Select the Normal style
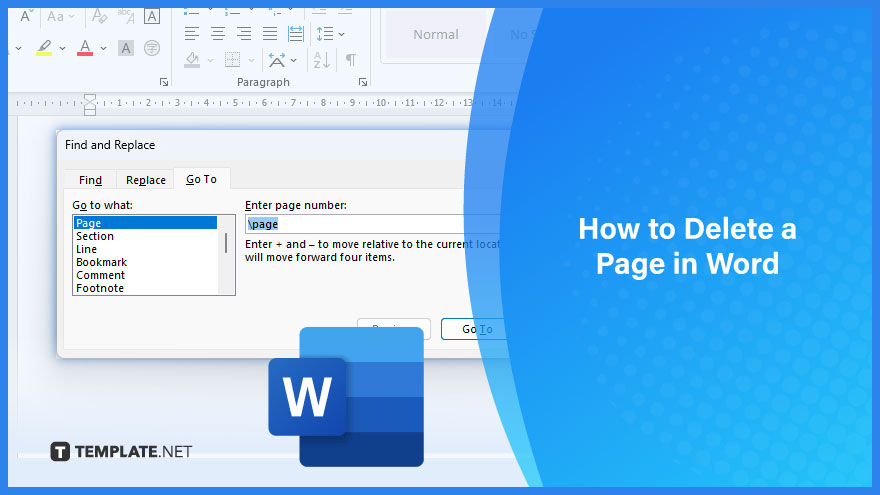This screenshot has height=495, width=880. pyautogui.click(x=436, y=34)
